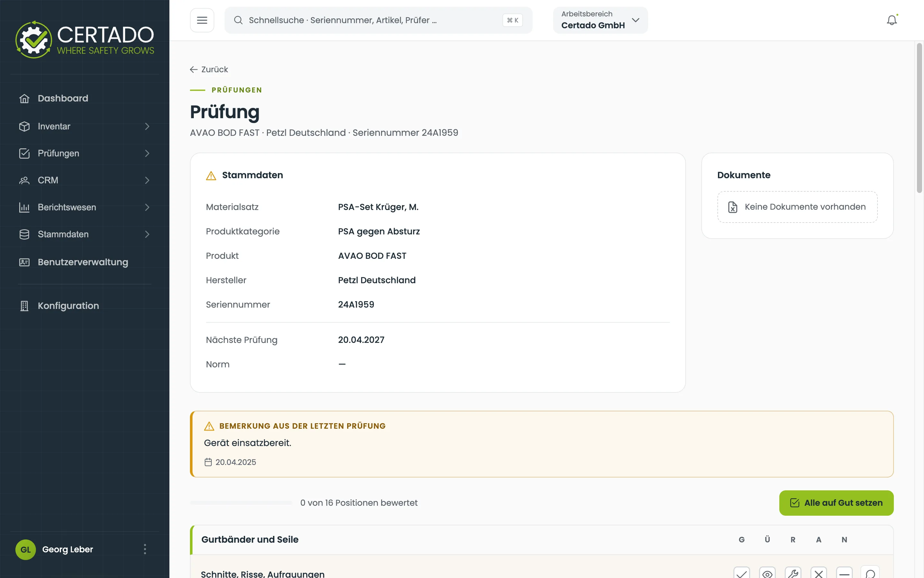This screenshot has height=578, width=924.
Task: Focus the Schnellsuche search field
Action: coord(378,20)
